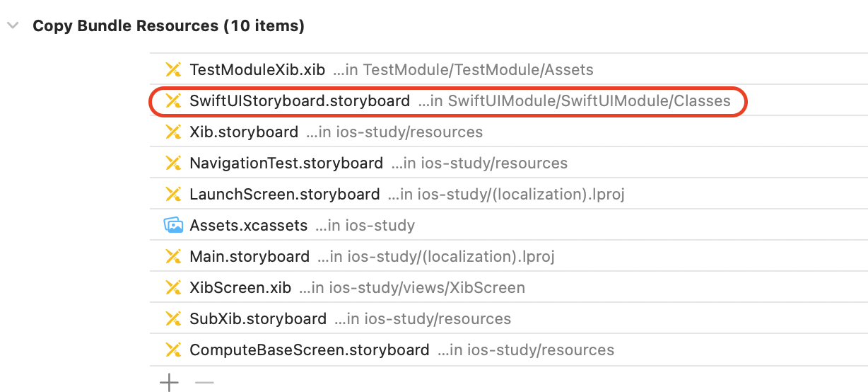Click the SubXib.storyboard file icon
This screenshot has height=392, width=868.
click(173, 318)
